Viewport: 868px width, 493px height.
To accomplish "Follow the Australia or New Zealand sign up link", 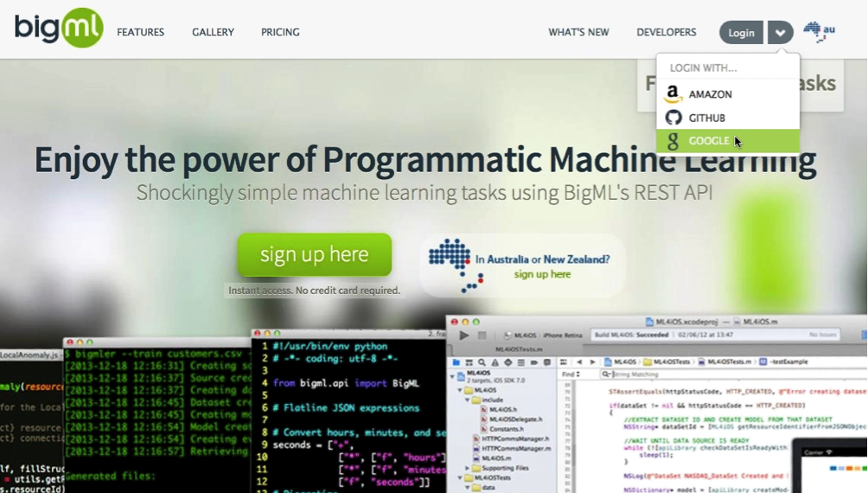I will (542, 274).
